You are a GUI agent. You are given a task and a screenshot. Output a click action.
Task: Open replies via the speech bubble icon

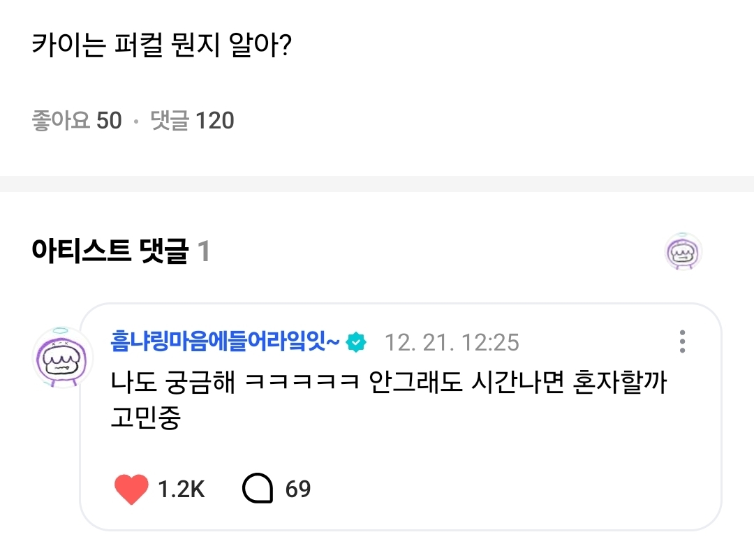point(258,489)
